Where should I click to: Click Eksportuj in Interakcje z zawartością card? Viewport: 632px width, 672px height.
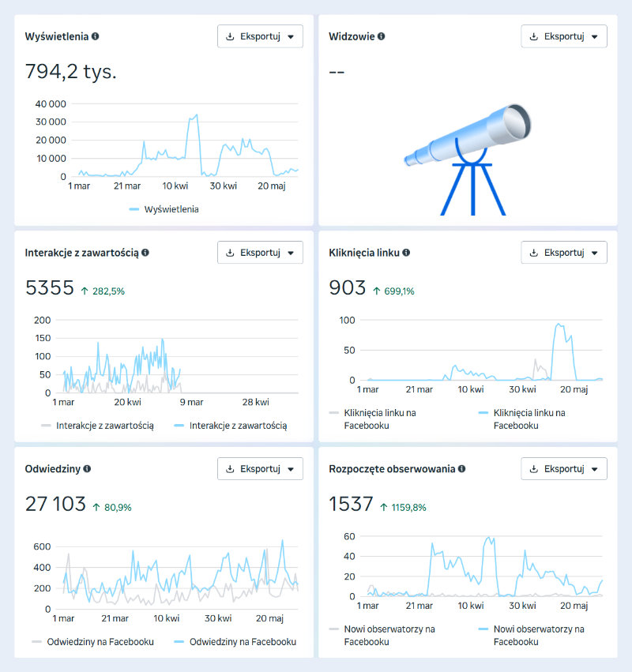point(260,253)
